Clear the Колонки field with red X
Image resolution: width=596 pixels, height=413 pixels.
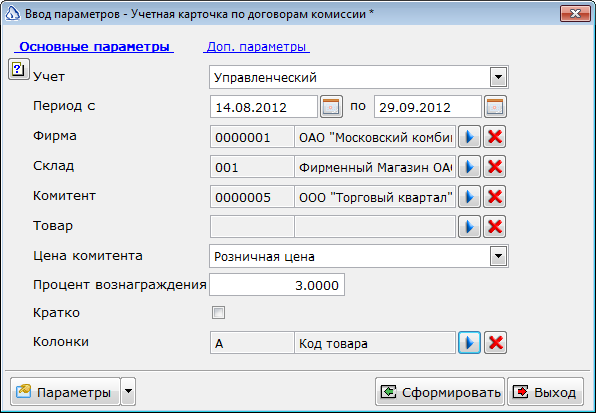click(x=495, y=343)
